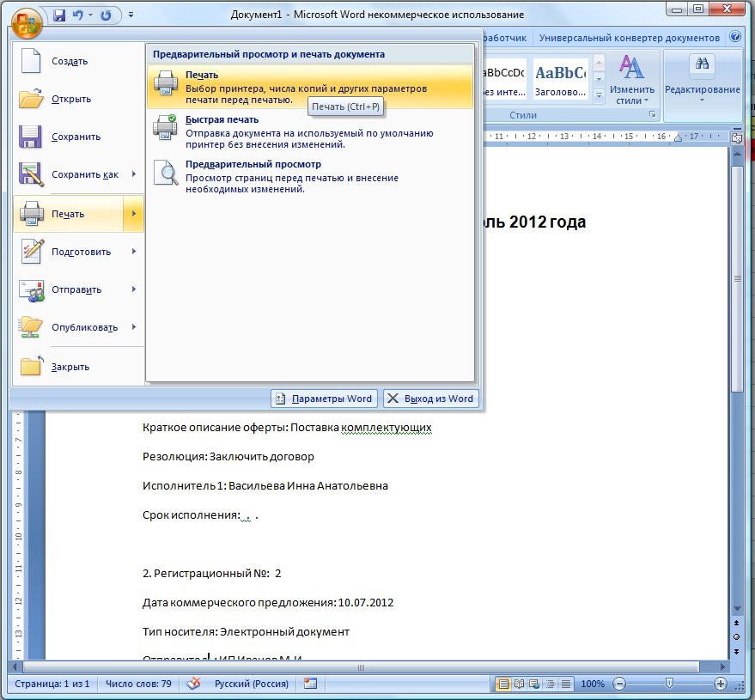Toggle ruler button above vertical scrollbar
This screenshot has height=700, width=755.
tap(737, 138)
